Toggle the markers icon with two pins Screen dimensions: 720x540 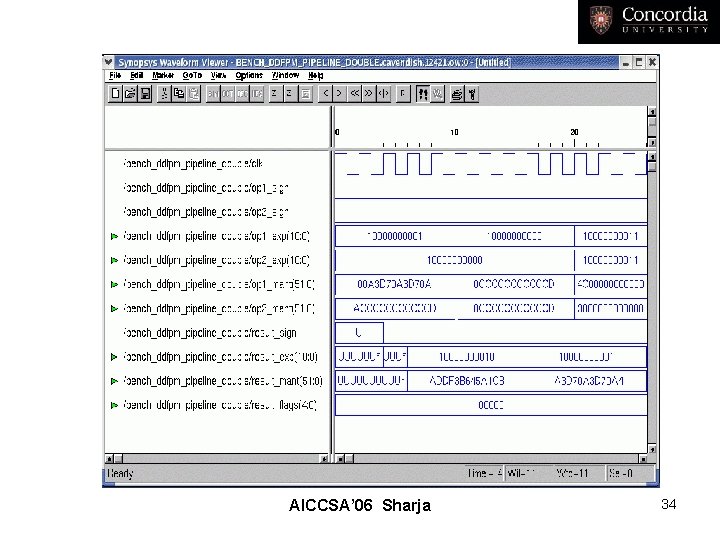pyautogui.click(x=422, y=94)
